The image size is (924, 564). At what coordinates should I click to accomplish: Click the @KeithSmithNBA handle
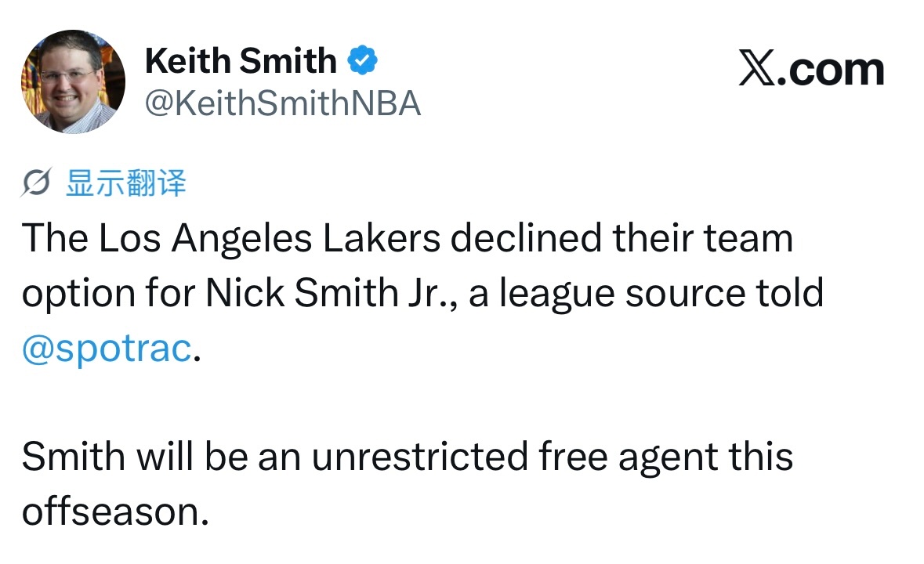[283, 103]
